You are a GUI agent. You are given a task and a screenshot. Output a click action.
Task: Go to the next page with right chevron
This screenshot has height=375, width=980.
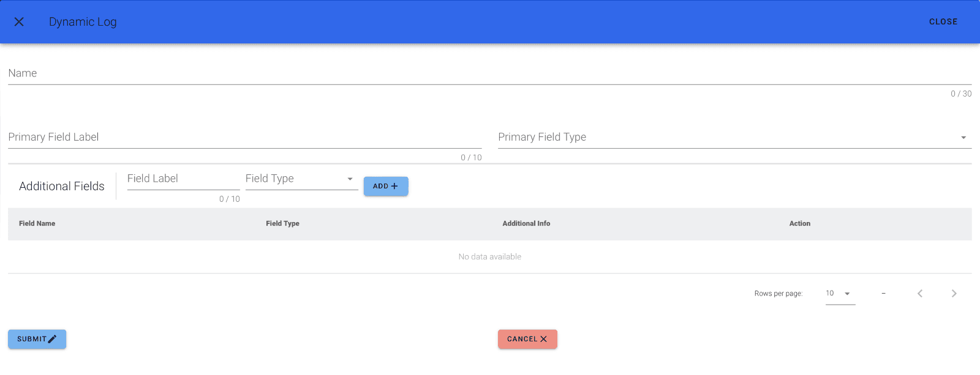pos(954,294)
